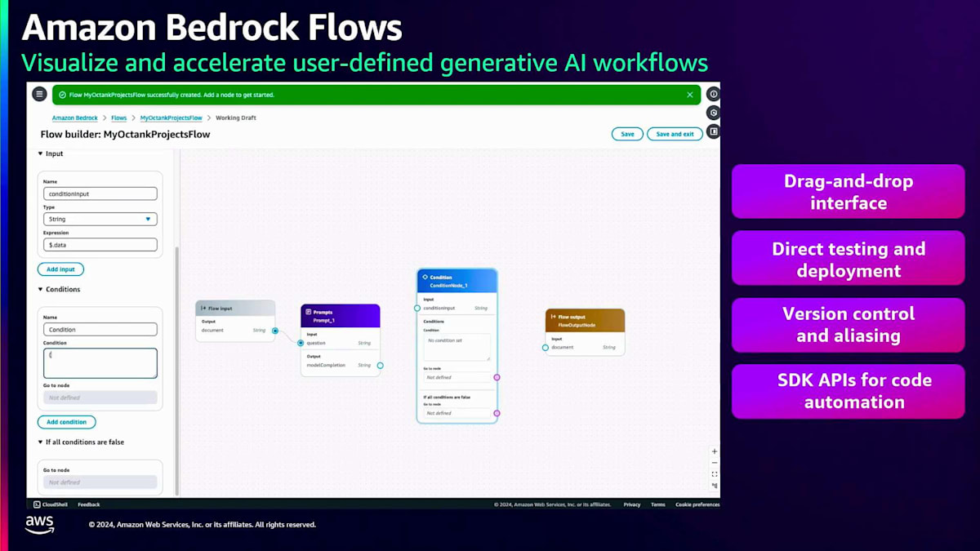980x551 pixels.
Task: Click the Add condition button
Action: point(66,422)
